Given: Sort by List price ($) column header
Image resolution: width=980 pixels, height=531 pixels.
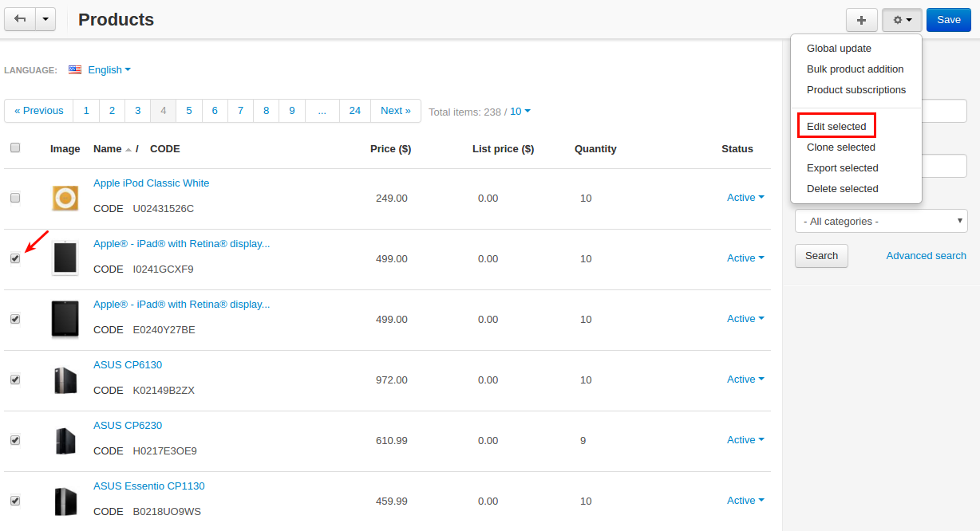Looking at the screenshot, I should [x=504, y=148].
